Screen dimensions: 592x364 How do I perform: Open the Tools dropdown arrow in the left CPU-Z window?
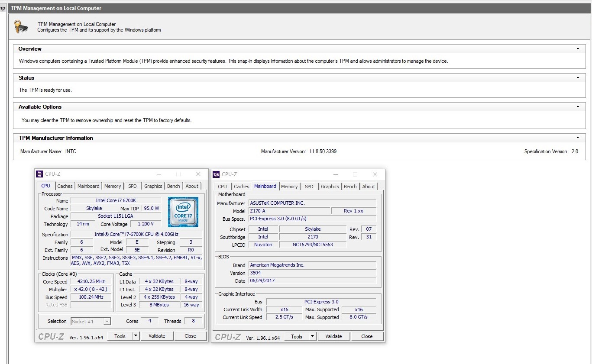[x=136, y=336]
